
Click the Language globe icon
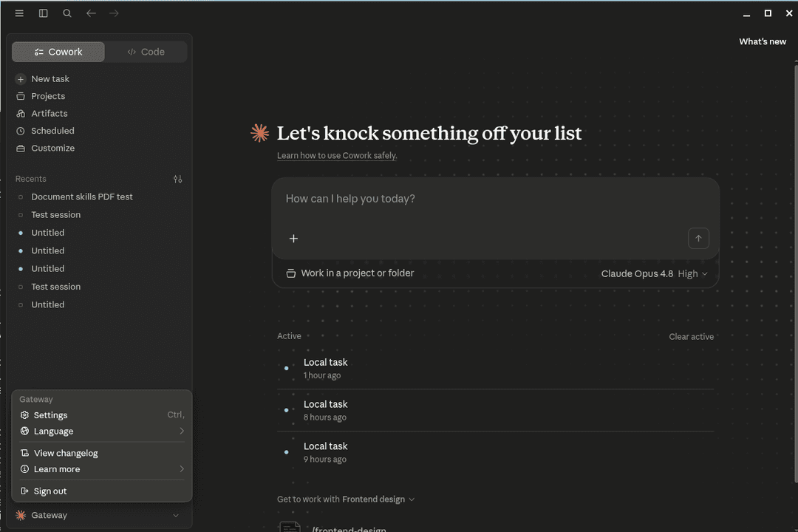click(24, 431)
